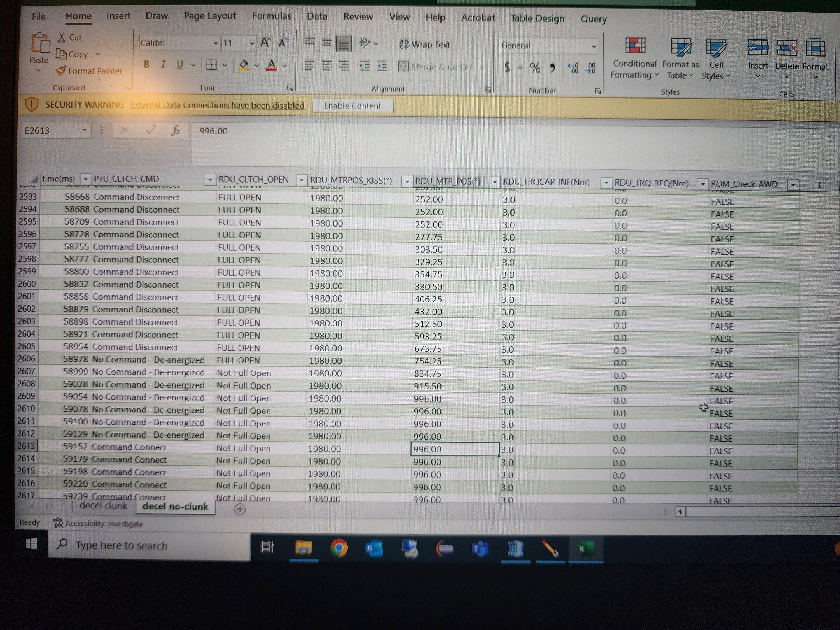
Task: Switch to the Table Design tab
Action: pyautogui.click(x=537, y=18)
